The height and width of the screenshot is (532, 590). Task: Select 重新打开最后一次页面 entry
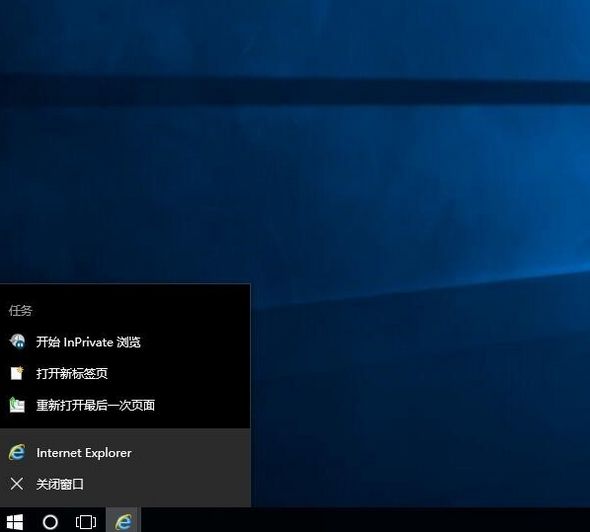point(125,405)
